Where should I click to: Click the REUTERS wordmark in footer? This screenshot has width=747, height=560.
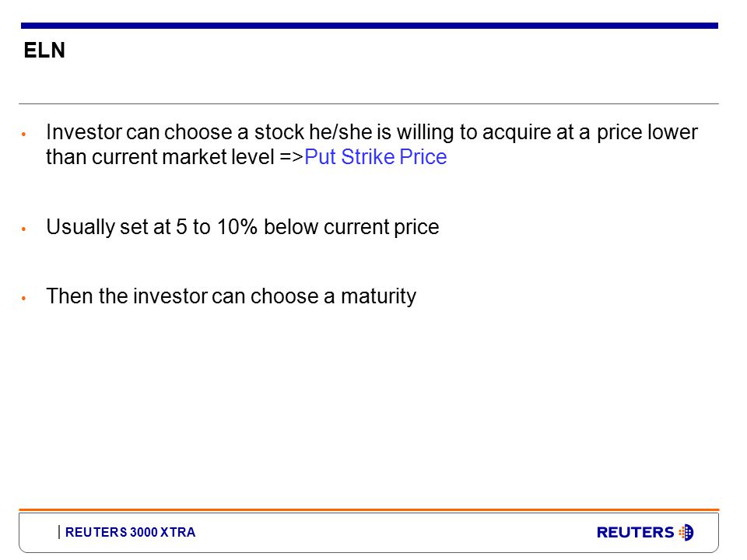tap(635, 532)
